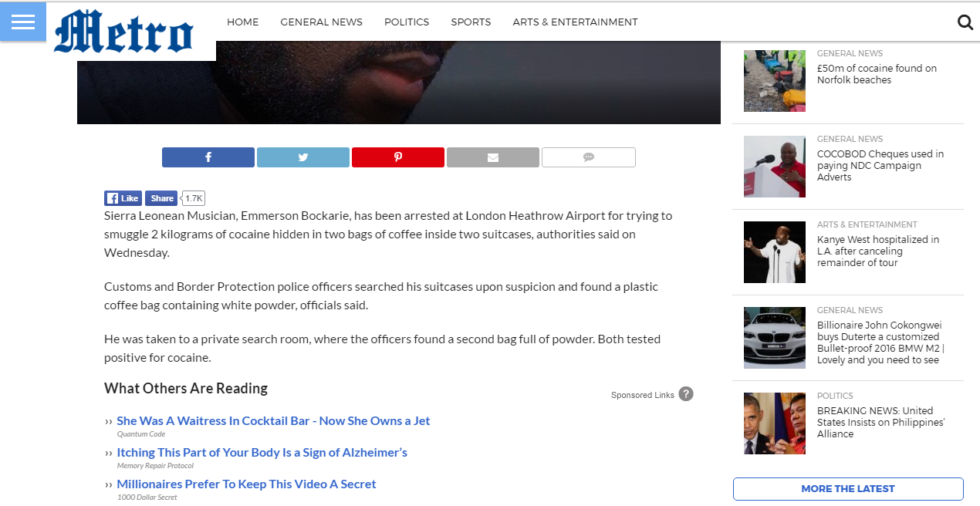Pin article on Pinterest

pyautogui.click(x=398, y=157)
